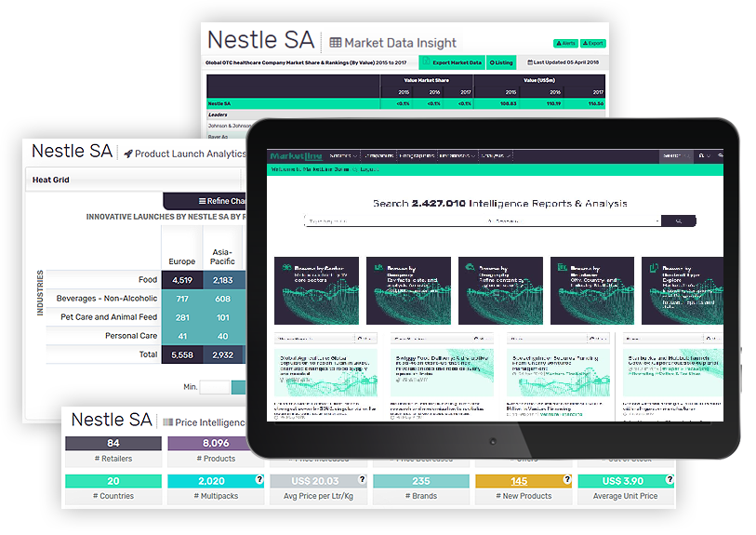
Task: Click the Starbucks news card
Action: [x=673, y=372]
